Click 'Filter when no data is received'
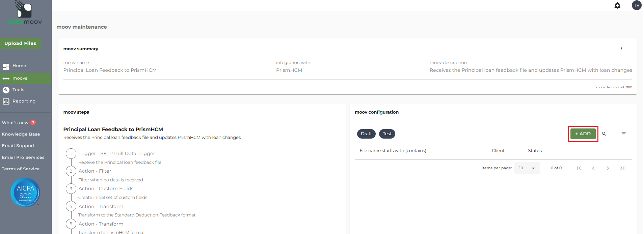Screen dimensions: 644x234 click(x=111, y=180)
